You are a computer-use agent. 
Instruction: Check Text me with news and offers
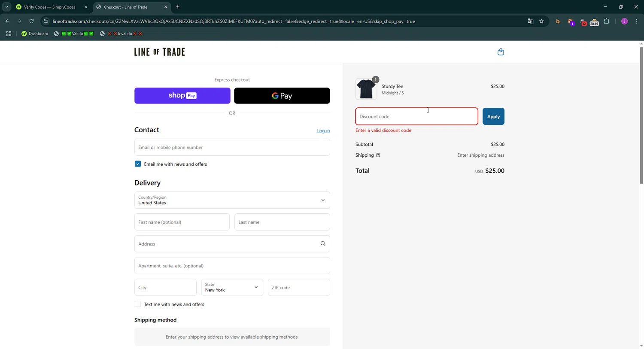[x=138, y=304]
